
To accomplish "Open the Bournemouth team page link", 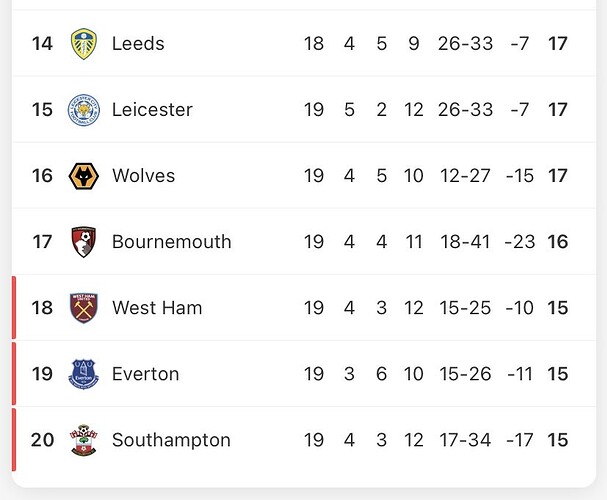I will [171, 242].
